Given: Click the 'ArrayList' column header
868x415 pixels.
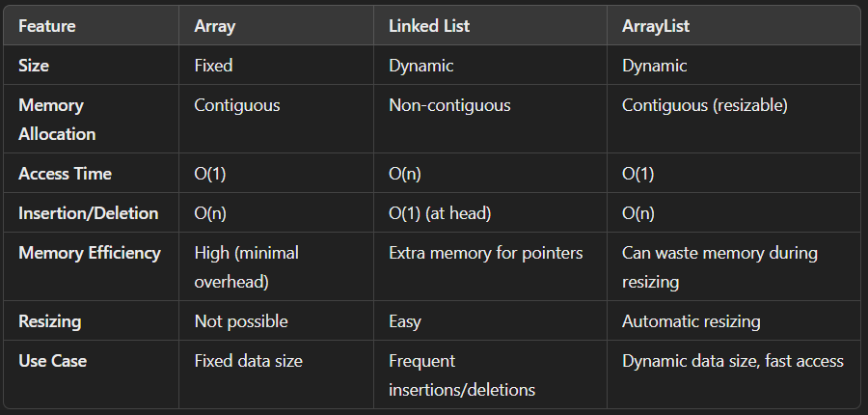Looking at the screenshot, I should [x=656, y=26].
